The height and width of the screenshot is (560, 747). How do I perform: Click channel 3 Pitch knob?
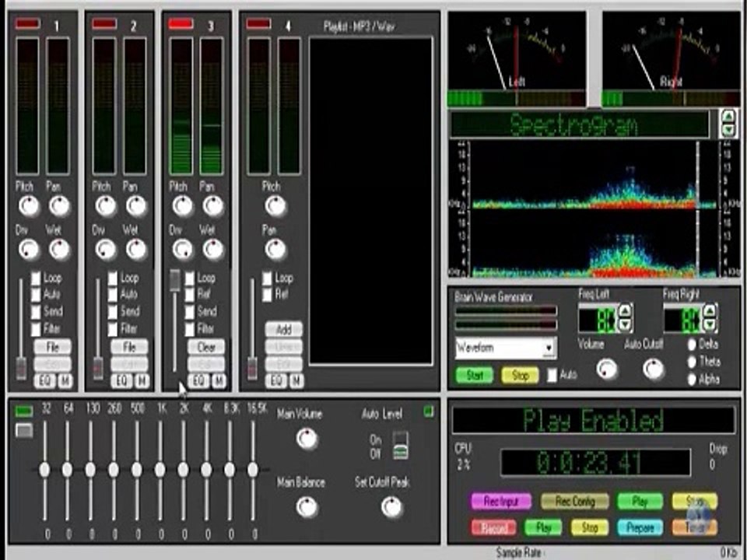pos(182,206)
